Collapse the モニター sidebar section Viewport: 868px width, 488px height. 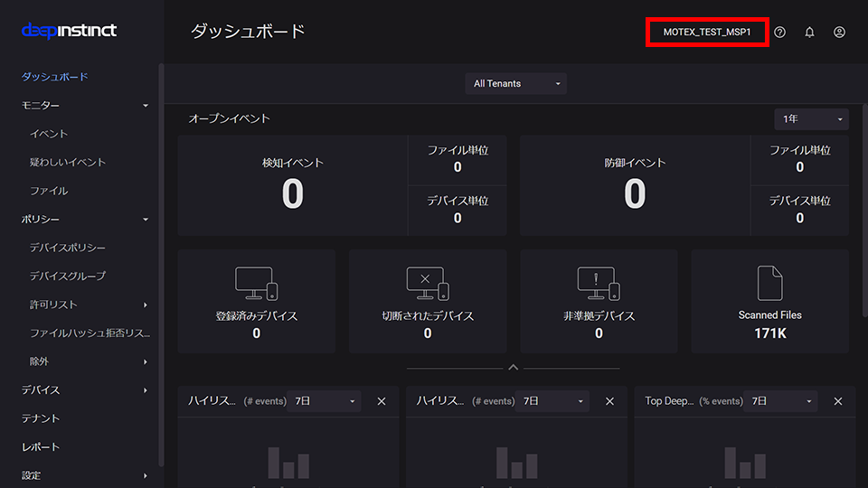146,106
